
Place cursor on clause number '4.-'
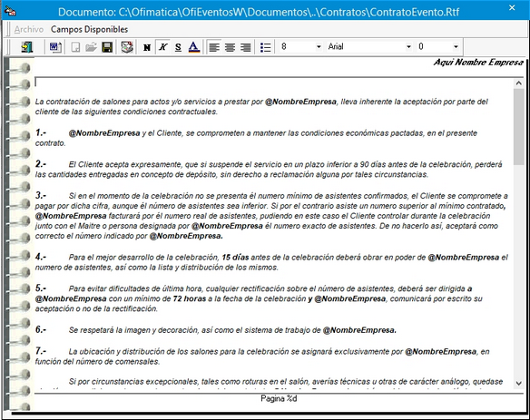coord(41,257)
